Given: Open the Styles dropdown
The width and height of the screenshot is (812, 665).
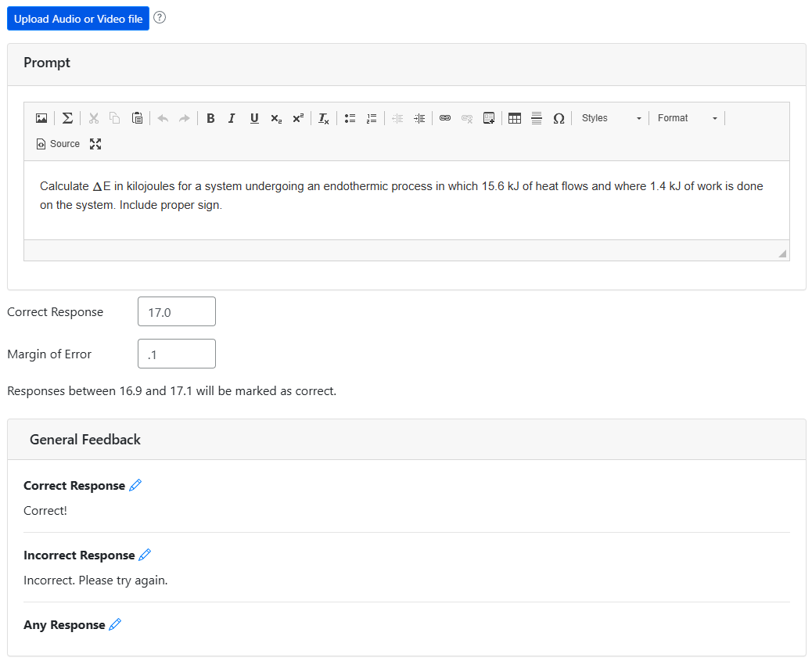Looking at the screenshot, I should click(611, 118).
